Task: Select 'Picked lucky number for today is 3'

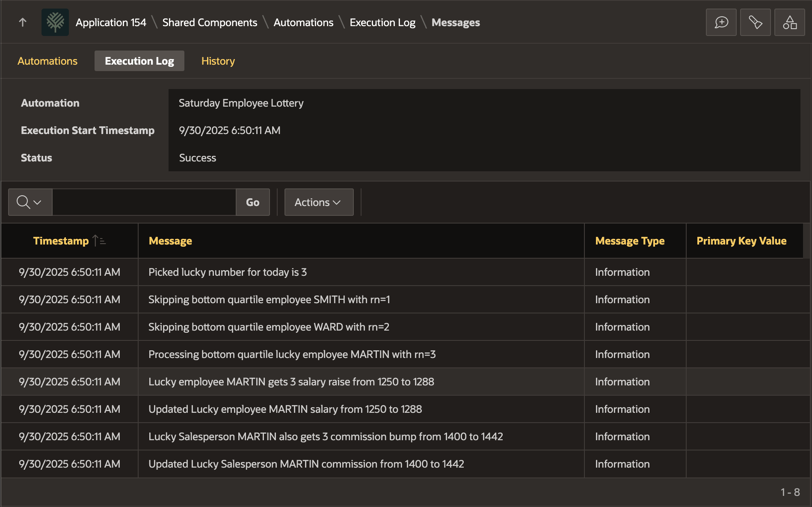Action: (228, 272)
